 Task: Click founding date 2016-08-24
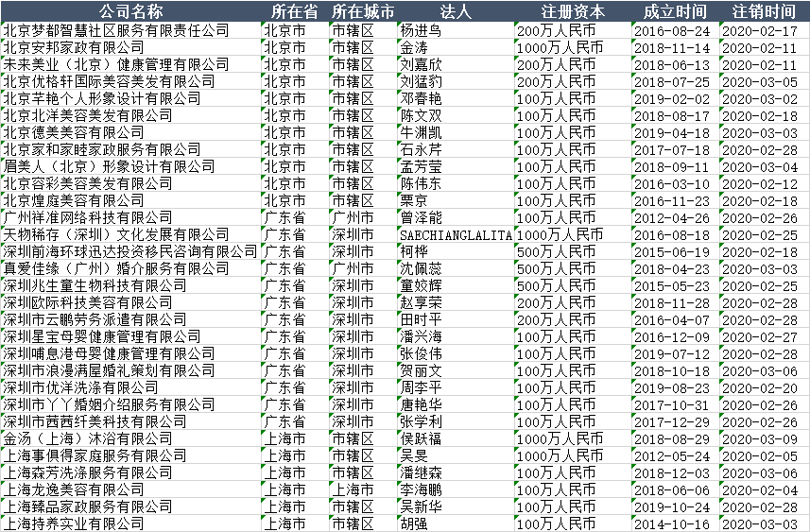[675, 30]
